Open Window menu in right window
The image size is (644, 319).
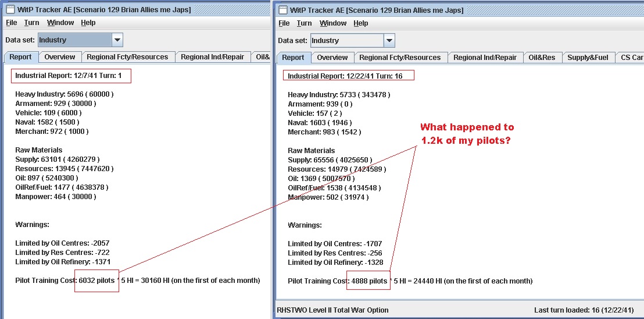click(x=333, y=23)
